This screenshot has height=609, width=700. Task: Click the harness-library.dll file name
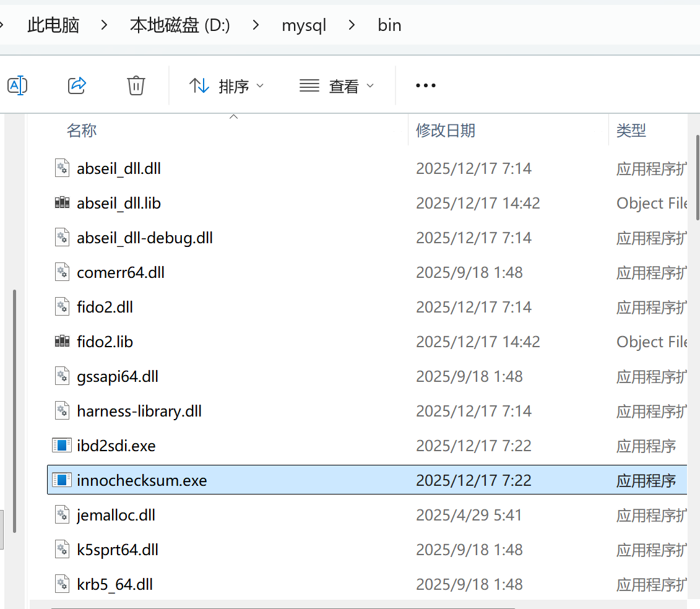139,411
